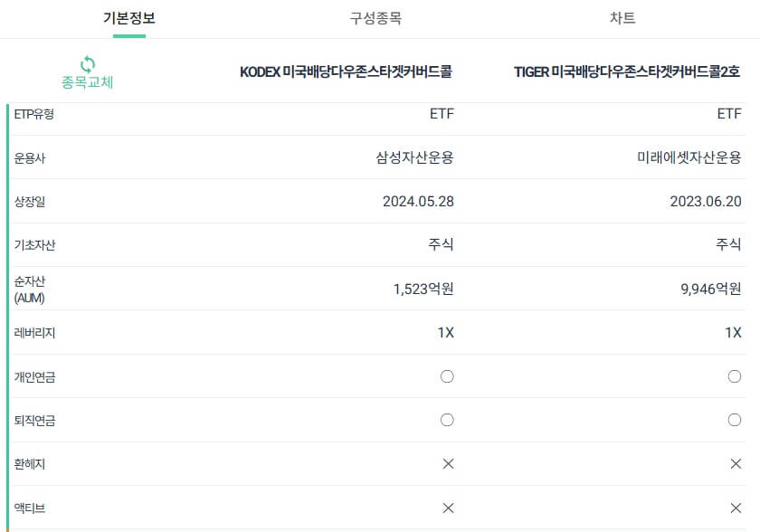Click KODEX 개인연금 circle mark

click(x=447, y=376)
